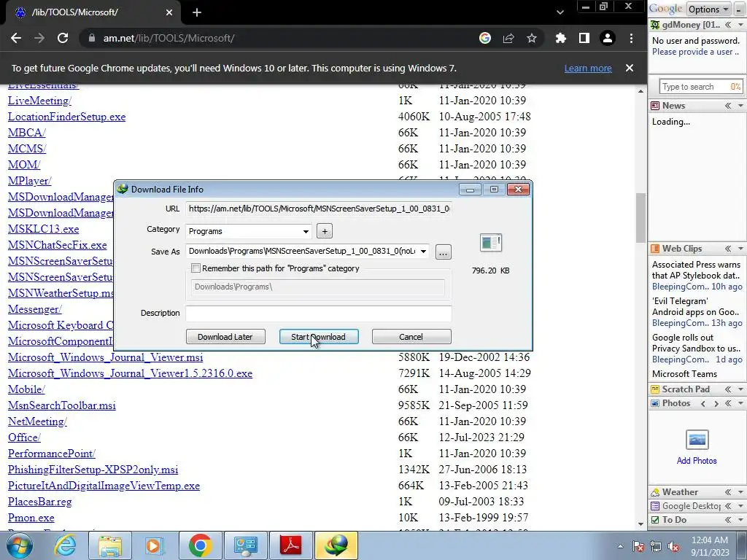This screenshot has height=560, width=747.
Task: Open PhishingFilterSetup-XPSP2only.msi link
Action: pyautogui.click(x=93, y=470)
